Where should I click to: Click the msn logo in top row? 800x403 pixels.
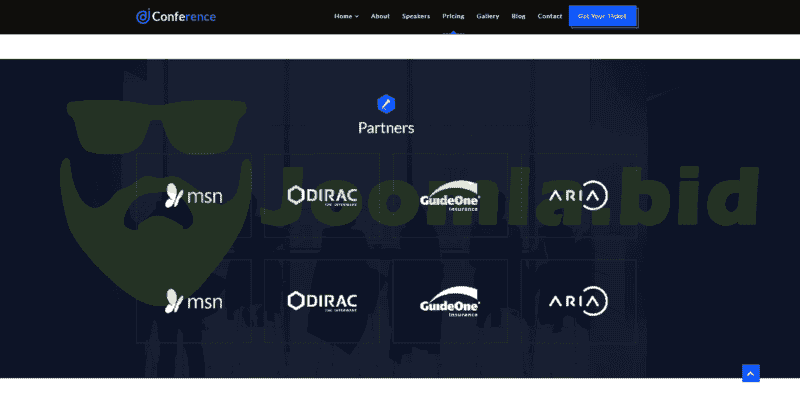pyautogui.click(x=194, y=194)
